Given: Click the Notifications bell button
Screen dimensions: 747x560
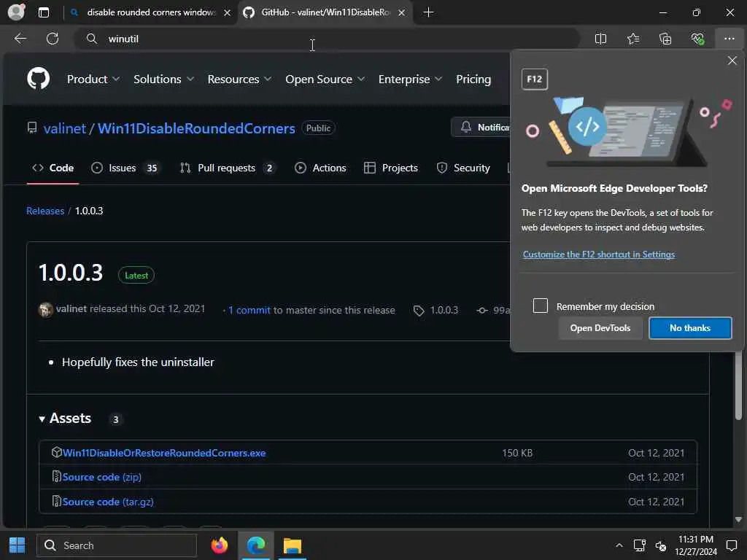Looking at the screenshot, I should click(x=481, y=127).
